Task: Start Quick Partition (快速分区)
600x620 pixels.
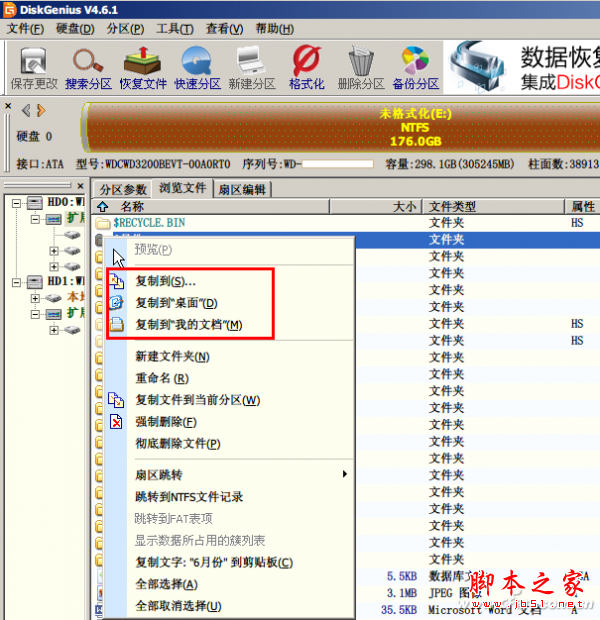Action: (197, 68)
